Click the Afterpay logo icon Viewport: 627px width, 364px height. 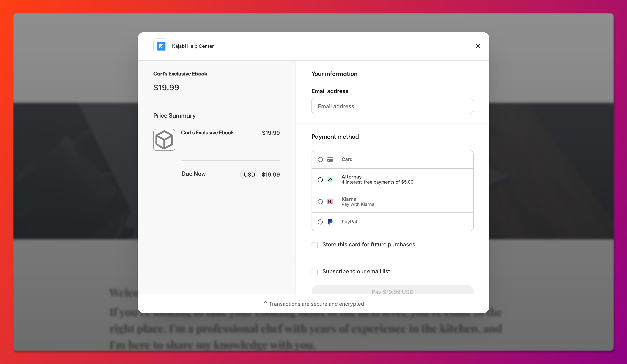click(330, 180)
